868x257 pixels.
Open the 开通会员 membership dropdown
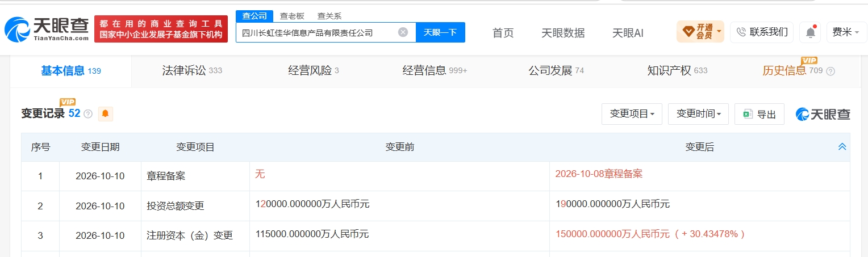click(700, 32)
